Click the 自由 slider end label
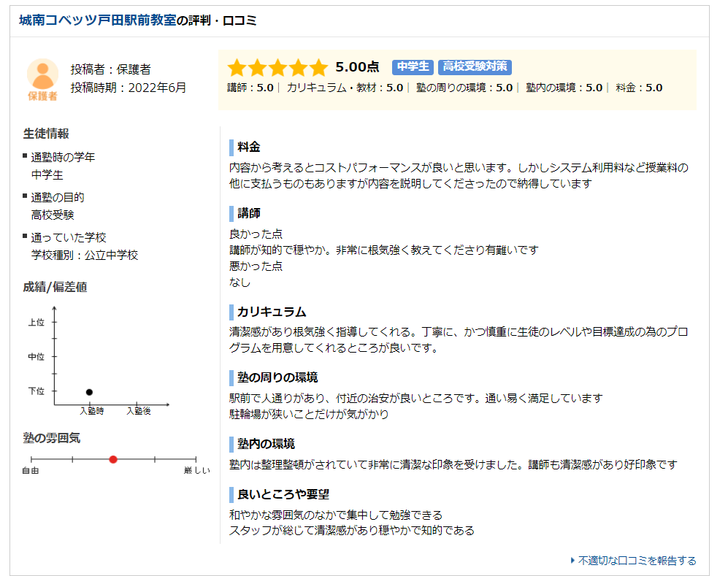Viewport: 728px width, 576px height. coord(31,471)
